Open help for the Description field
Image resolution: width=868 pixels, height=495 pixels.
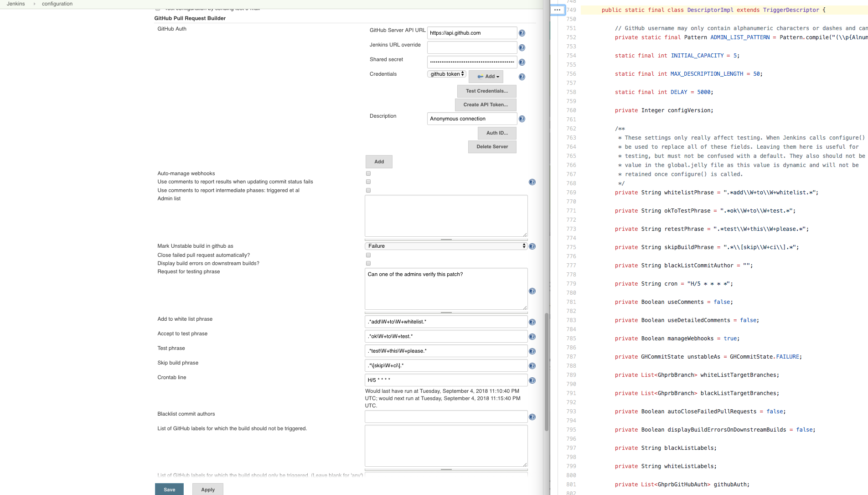(522, 119)
